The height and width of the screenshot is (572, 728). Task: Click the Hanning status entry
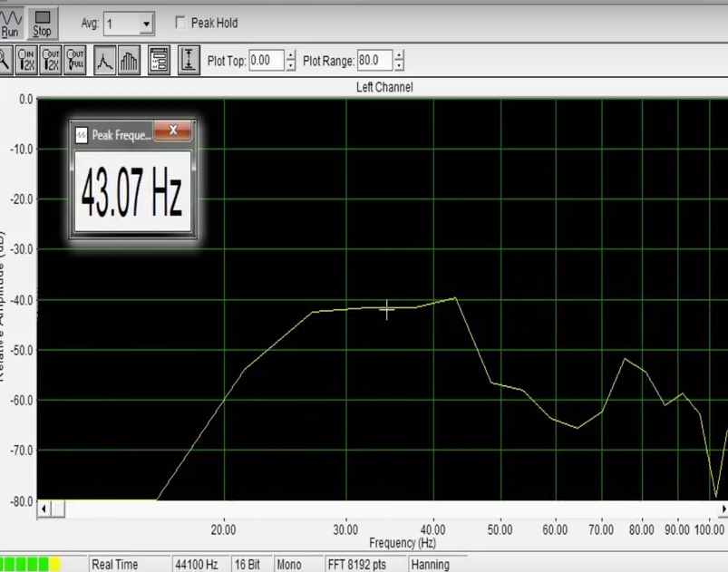click(x=437, y=564)
